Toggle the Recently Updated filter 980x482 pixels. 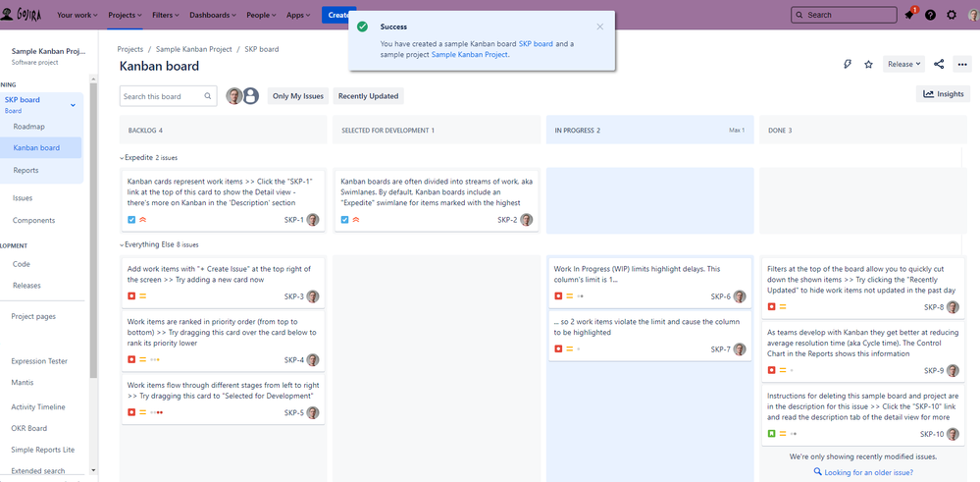click(368, 95)
